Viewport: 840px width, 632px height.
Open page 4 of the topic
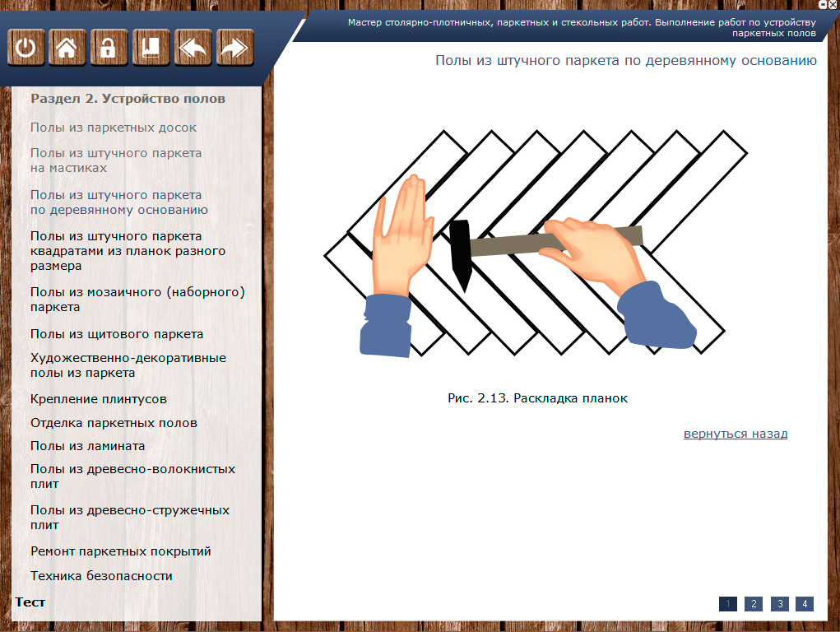805,604
